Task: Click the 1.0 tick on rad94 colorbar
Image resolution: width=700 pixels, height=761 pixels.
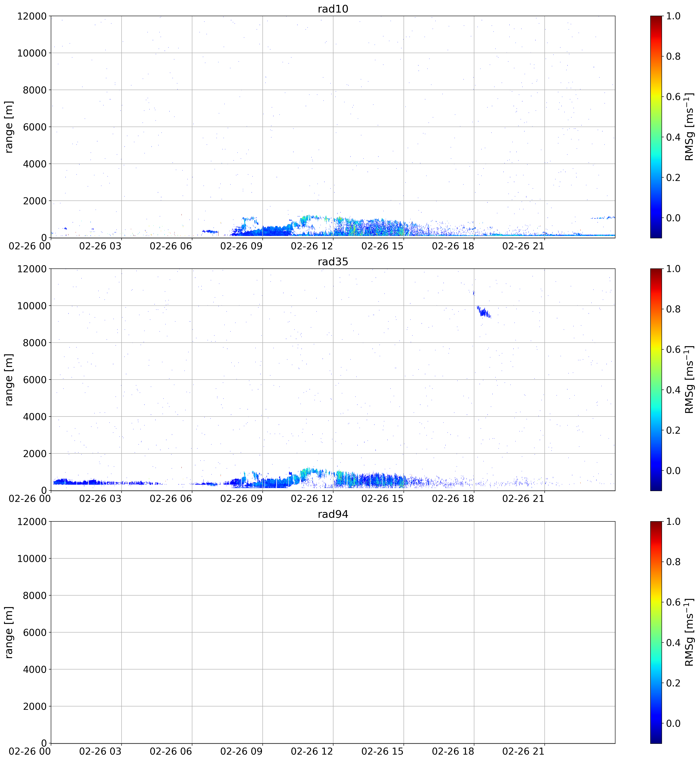Action: tap(673, 521)
